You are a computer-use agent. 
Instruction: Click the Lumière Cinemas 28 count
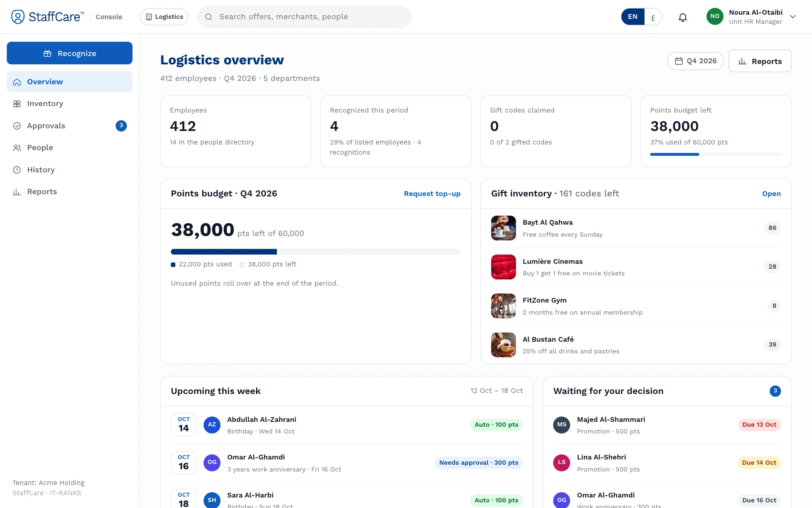coord(773,266)
